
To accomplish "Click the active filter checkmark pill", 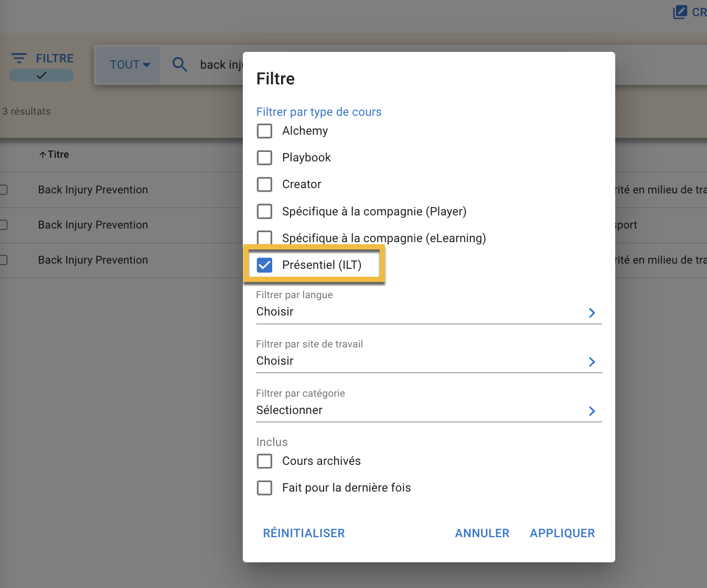I will pos(41,75).
